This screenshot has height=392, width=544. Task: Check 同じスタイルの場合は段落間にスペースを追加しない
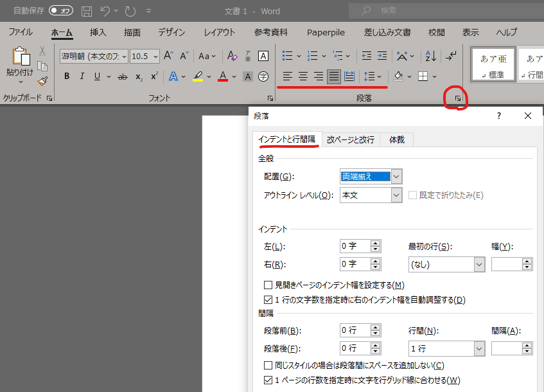[x=268, y=365]
